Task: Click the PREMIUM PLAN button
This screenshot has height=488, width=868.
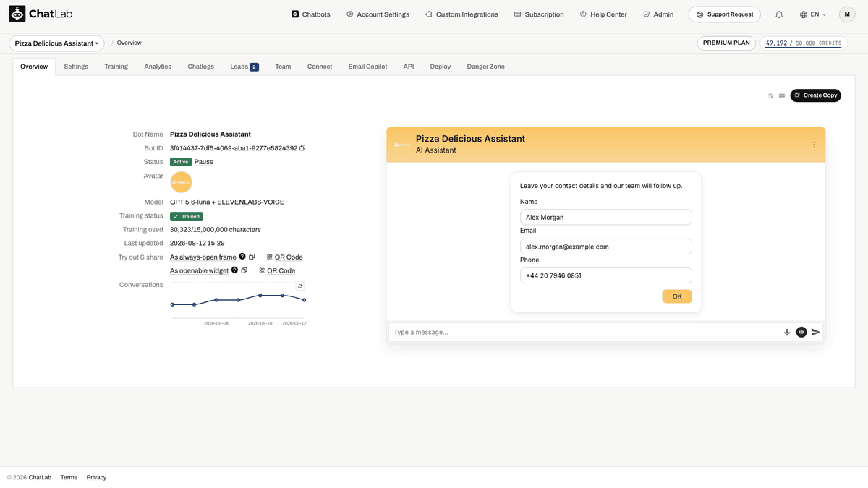Action: pos(726,43)
